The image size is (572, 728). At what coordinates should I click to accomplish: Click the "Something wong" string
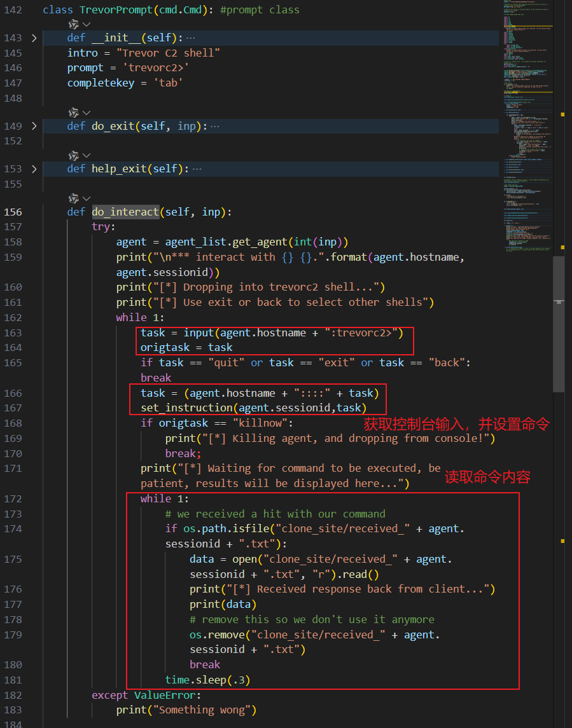[202, 710]
